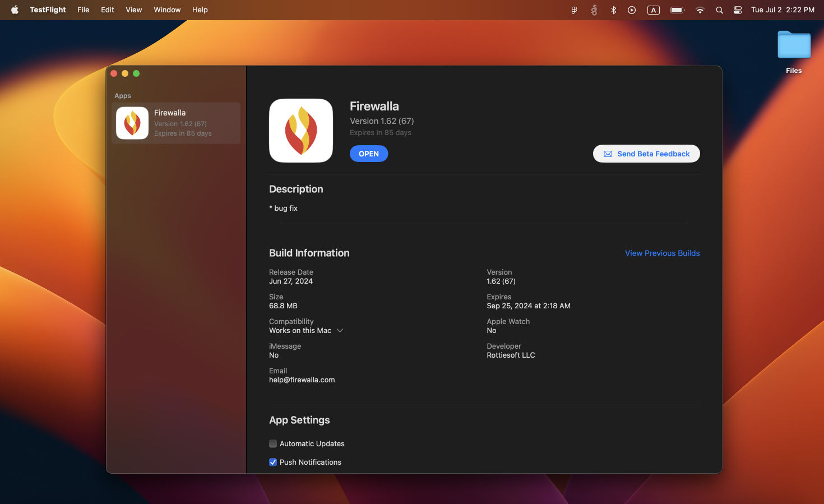Click the green zoom window button

(x=136, y=73)
